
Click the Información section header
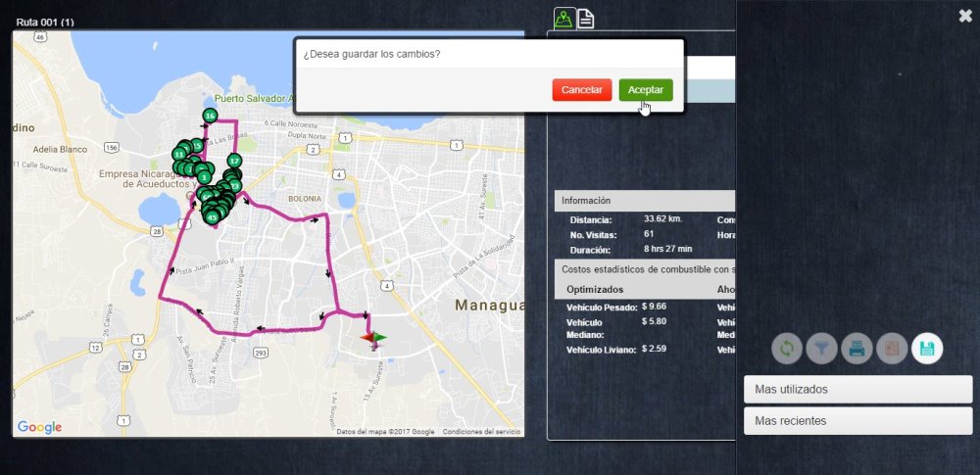[x=645, y=201]
